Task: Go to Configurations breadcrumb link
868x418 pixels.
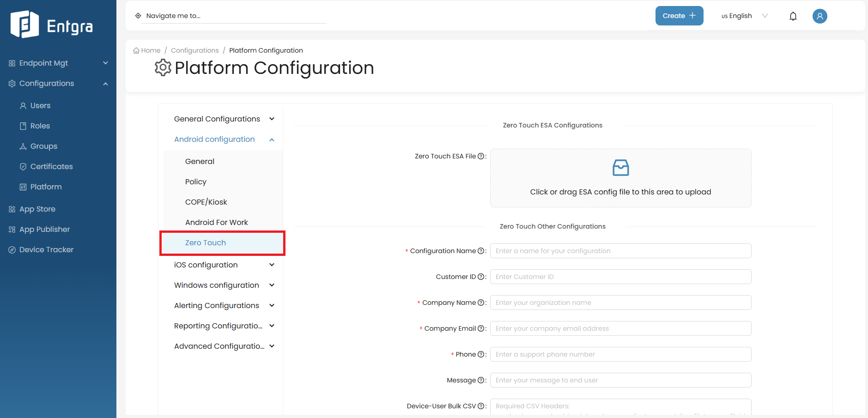Action: 194,50
